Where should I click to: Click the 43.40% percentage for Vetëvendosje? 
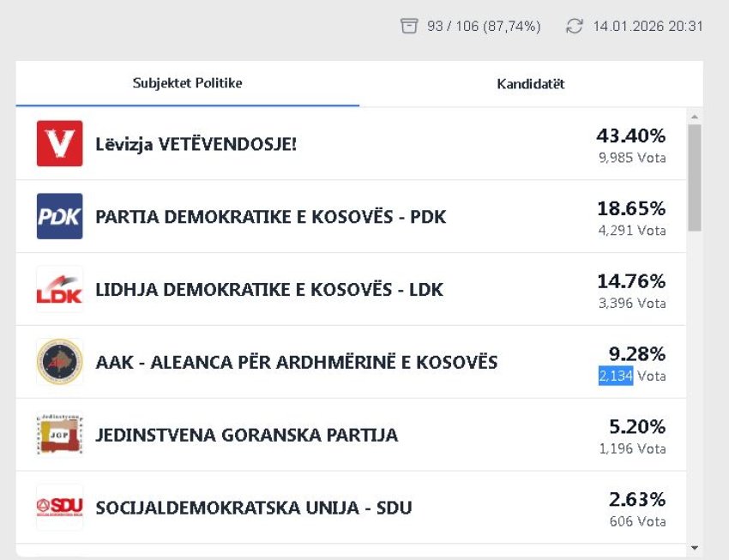tap(630, 135)
